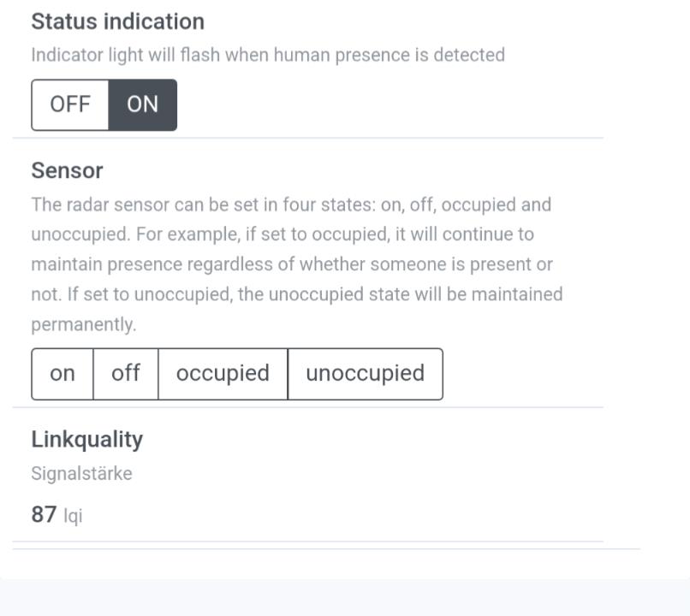Choose the unoccupied sensor state
Screen dimensions: 690x616
coord(365,374)
